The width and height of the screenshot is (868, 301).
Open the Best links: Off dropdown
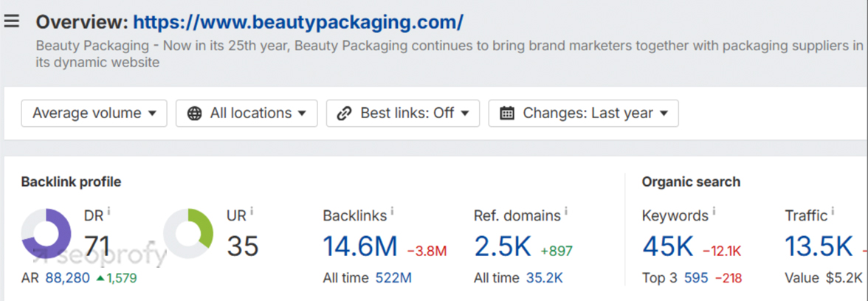[403, 114]
